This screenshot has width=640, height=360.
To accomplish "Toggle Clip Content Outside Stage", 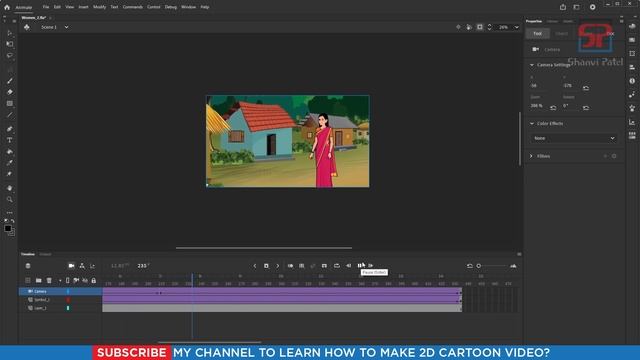I will pos(480,27).
